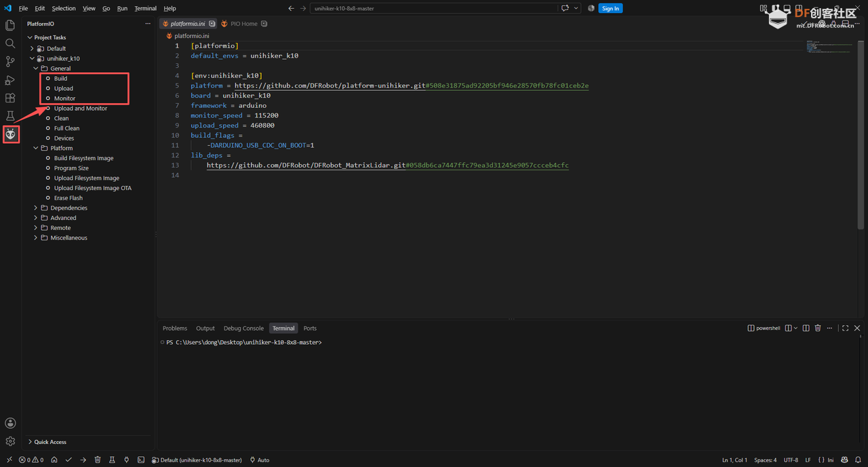Viewport: 868px width, 467px height.
Task: Collapse the Platform folder
Action: (36, 148)
